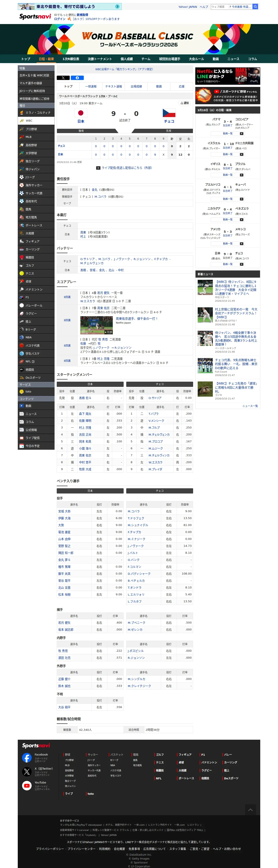Click Netflix LINE おトク advertisement banner
The image size is (278, 868).
pyautogui.click(x=228, y=76)
